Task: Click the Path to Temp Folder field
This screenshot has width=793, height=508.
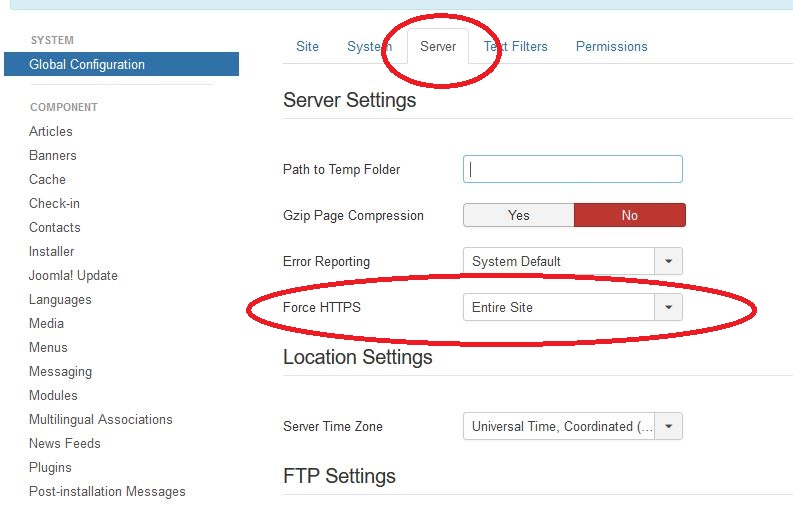Action: pos(572,169)
